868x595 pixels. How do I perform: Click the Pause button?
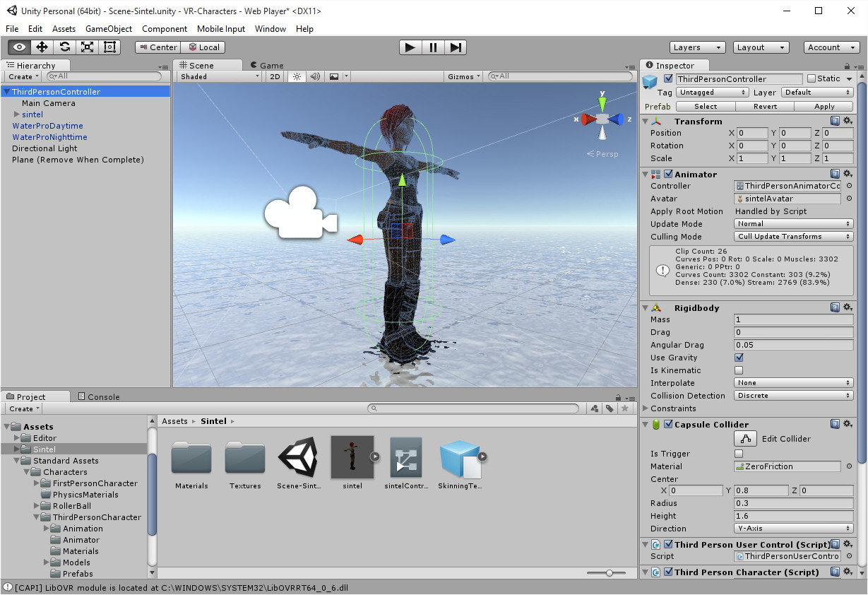pyautogui.click(x=433, y=47)
